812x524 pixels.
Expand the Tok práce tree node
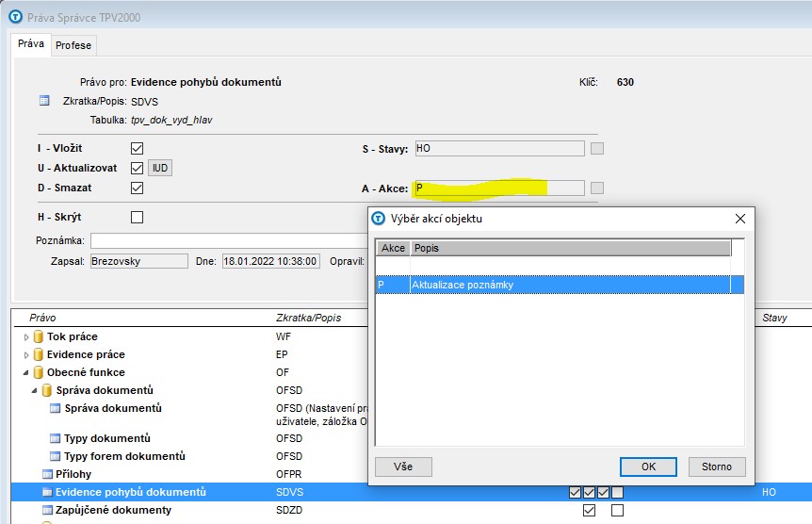tap(26, 337)
